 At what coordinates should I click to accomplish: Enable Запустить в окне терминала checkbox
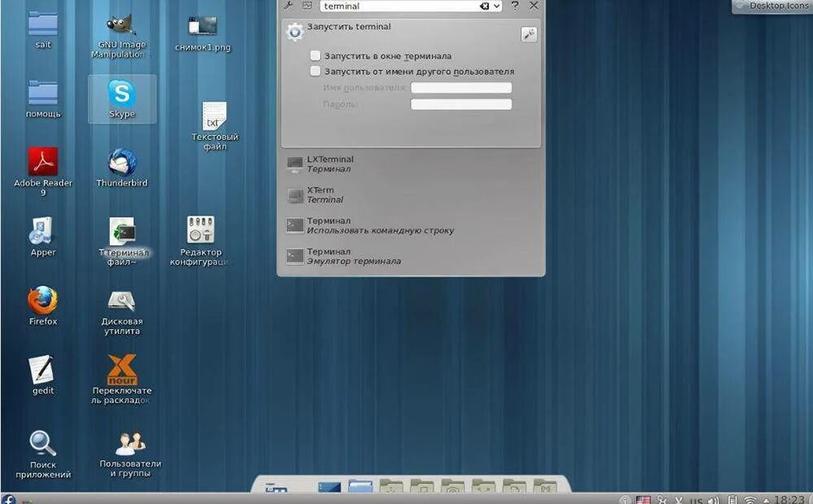tap(315, 55)
